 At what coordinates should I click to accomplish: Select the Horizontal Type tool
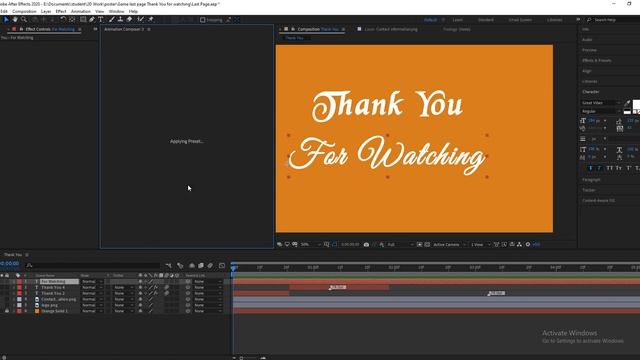100,20
